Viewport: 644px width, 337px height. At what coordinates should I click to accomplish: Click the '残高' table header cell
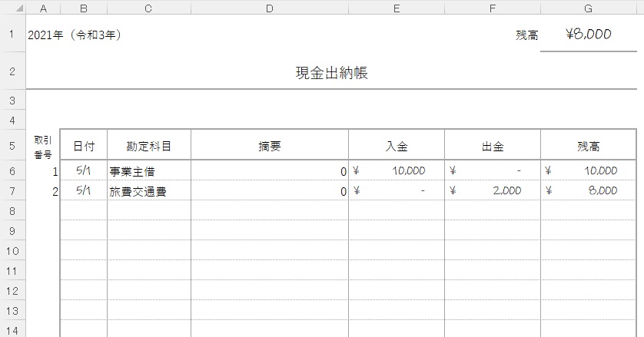point(589,146)
